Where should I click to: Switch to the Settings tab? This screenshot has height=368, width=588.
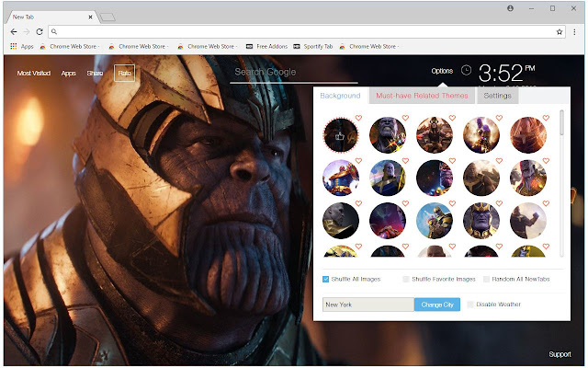coord(497,96)
